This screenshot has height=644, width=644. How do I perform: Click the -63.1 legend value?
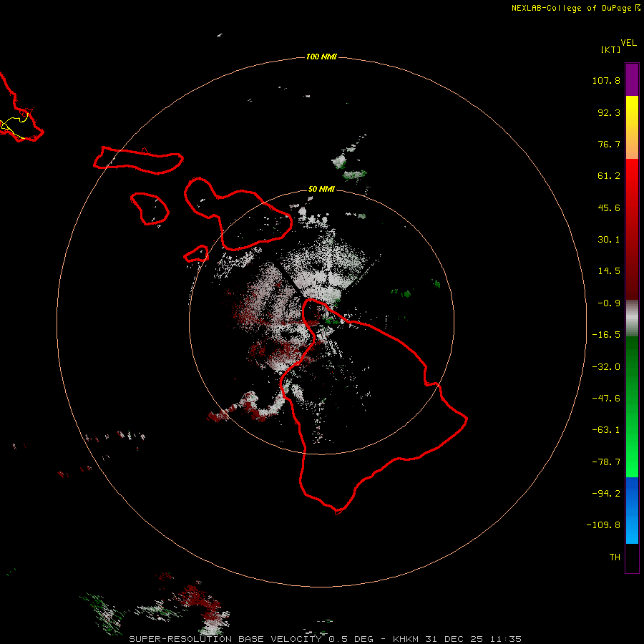click(606, 430)
